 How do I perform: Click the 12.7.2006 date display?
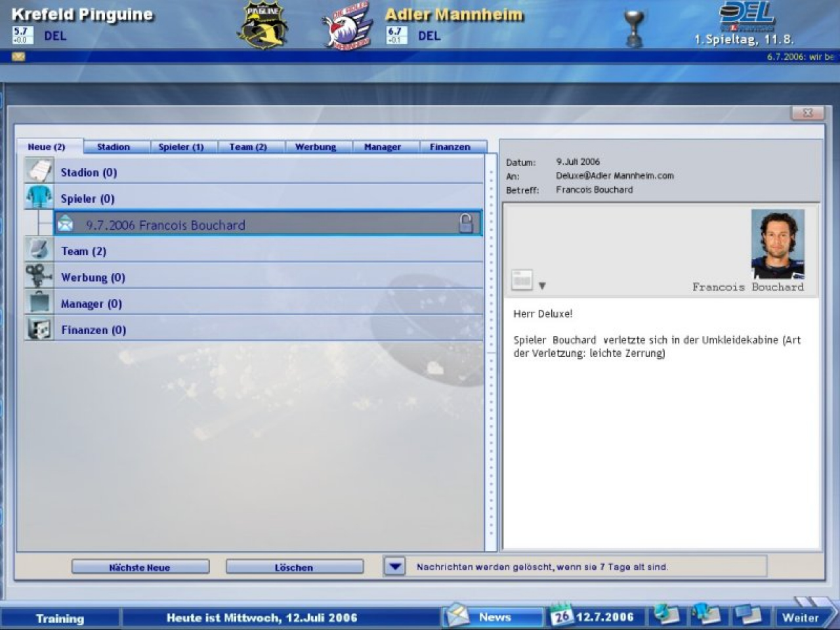tap(604, 616)
